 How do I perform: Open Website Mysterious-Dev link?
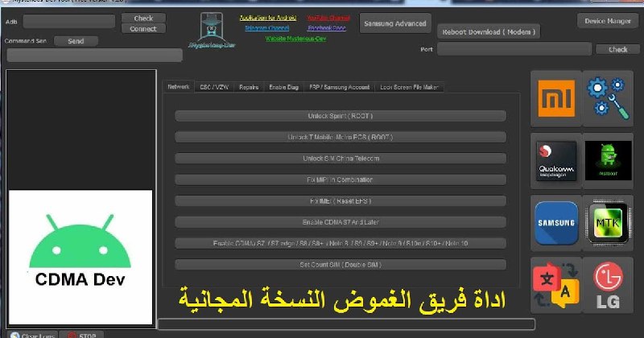click(x=295, y=39)
